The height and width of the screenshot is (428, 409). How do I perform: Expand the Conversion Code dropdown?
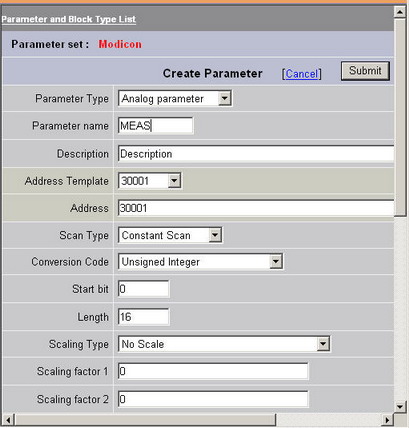tap(201, 262)
